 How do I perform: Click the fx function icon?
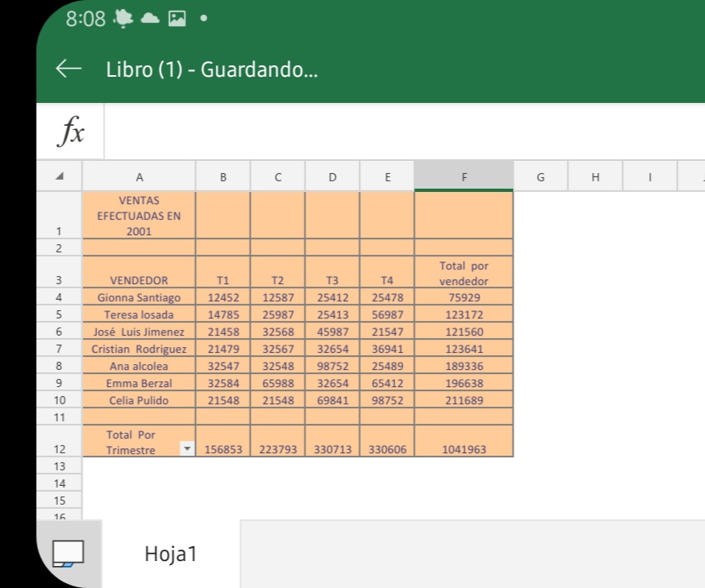click(x=71, y=131)
